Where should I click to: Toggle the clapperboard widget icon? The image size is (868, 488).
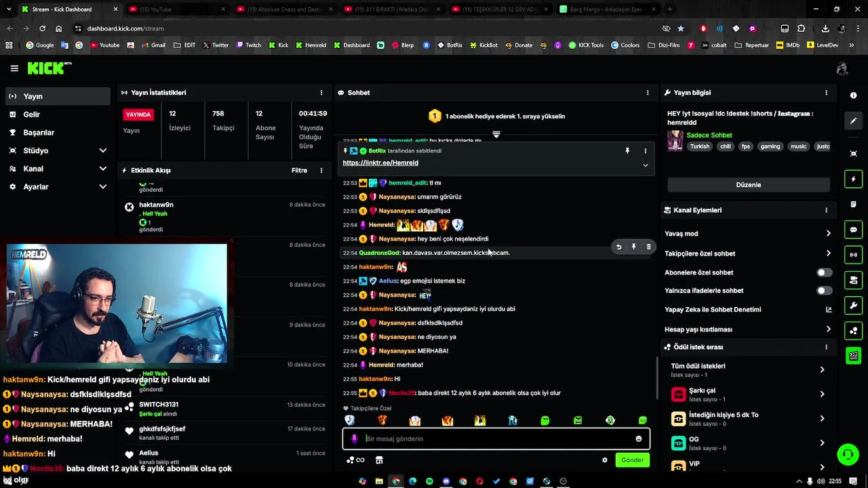[854, 355]
